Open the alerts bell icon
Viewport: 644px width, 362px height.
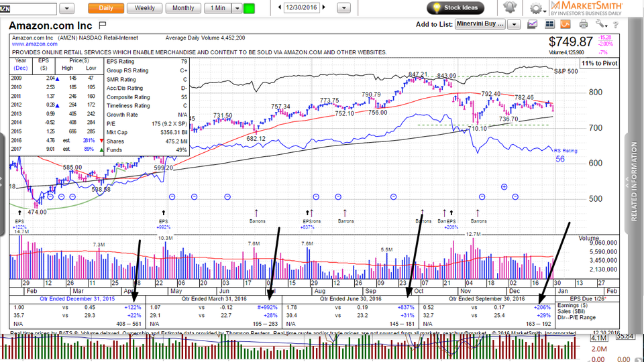coord(510,8)
